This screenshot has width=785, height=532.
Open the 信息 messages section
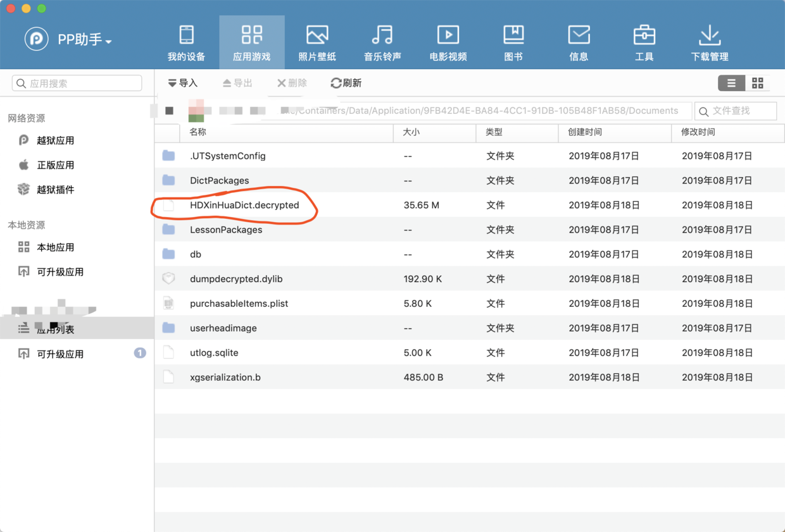click(579, 42)
